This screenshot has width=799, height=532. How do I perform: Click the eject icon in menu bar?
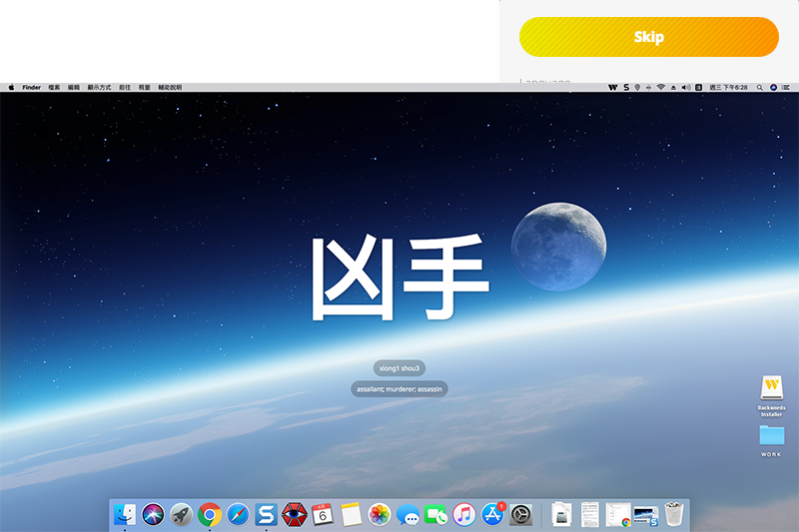click(673, 87)
